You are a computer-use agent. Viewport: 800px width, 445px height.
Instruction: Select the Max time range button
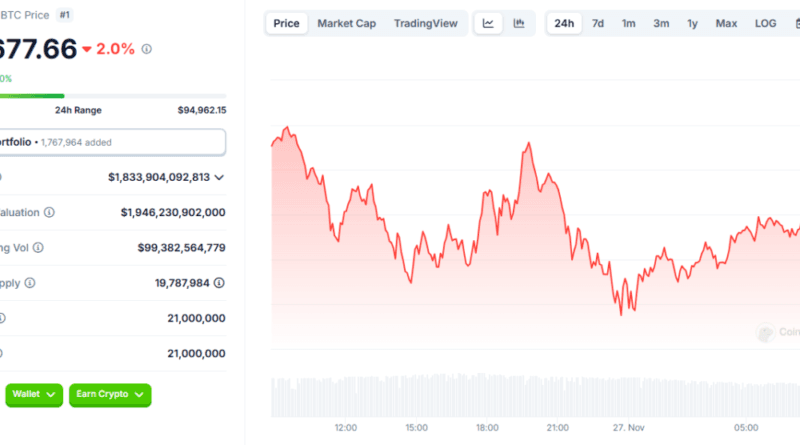point(726,23)
